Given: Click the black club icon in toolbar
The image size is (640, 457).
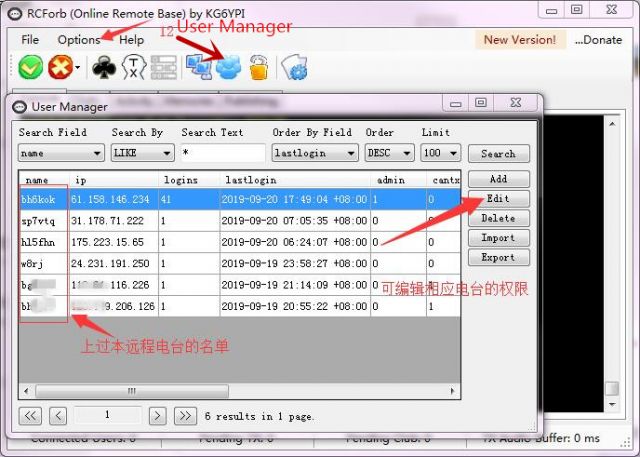Looking at the screenshot, I should [x=104, y=67].
